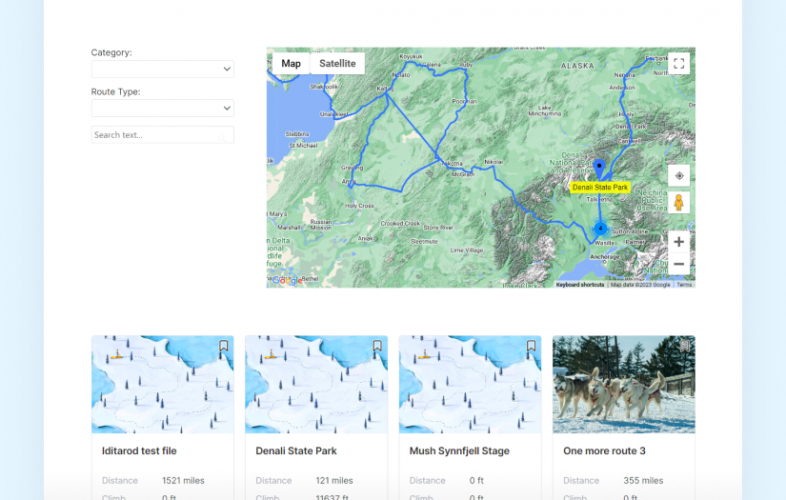Click the 121 miles distance value
Screen dimensions: 786x500
click(334, 480)
